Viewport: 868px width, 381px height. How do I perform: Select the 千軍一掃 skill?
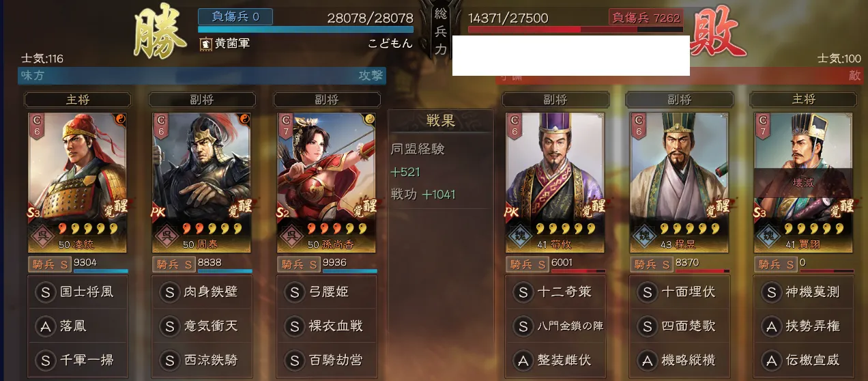[x=78, y=359]
